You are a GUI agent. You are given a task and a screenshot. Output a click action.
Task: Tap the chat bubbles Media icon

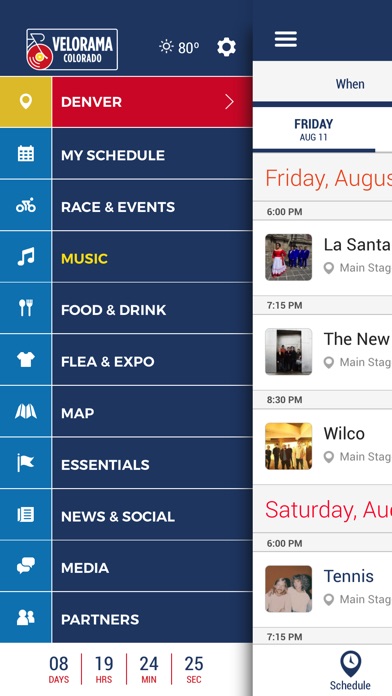[x=26, y=566]
